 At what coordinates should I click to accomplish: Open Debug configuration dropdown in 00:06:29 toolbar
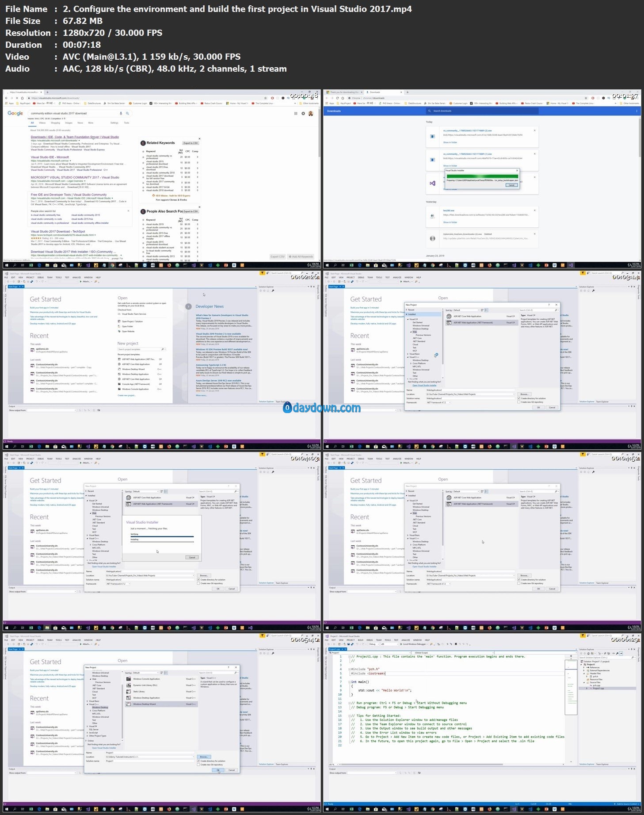(375, 644)
